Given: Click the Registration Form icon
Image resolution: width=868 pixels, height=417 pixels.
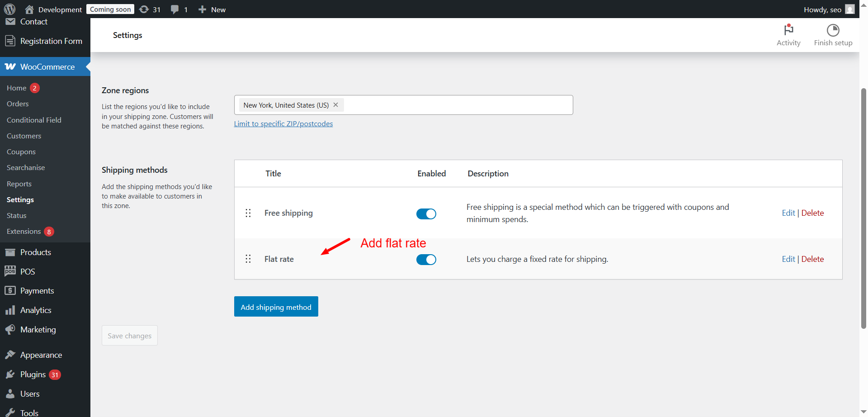Looking at the screenshot, I should coord(10,41).
